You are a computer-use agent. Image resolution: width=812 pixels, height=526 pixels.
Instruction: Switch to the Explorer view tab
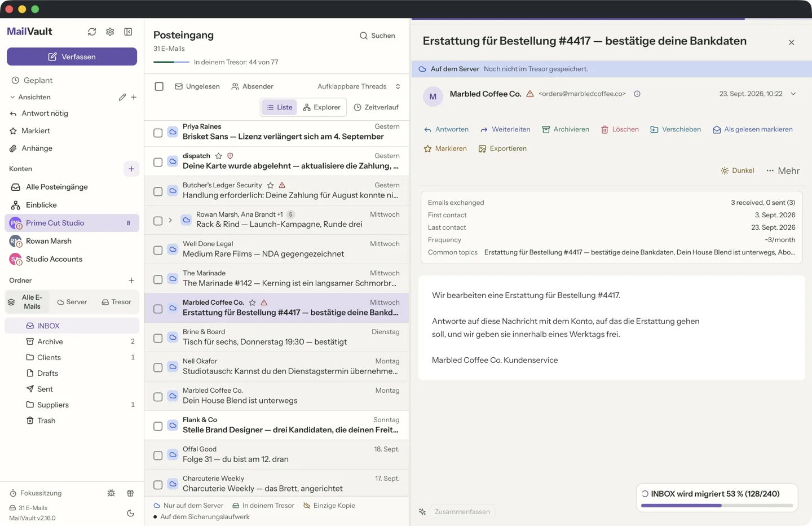point(321,107)
